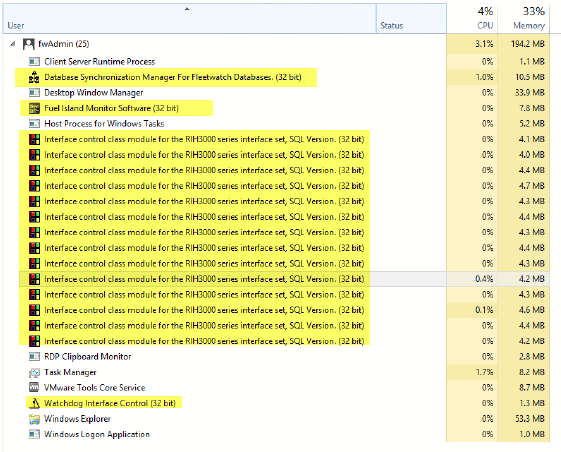Collapse the fwAdmin (25) user group
This screenshot has height=452, width=561.
click(x=13, y=44)
